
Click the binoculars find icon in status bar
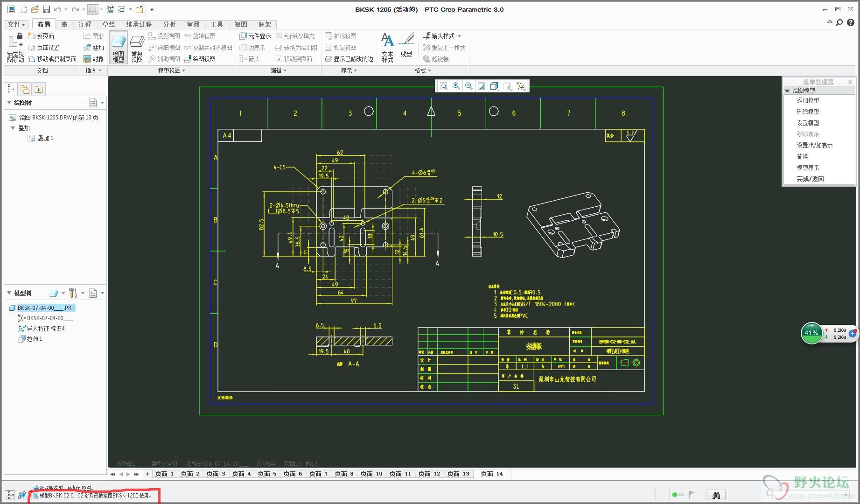click(x=716, y=495)
